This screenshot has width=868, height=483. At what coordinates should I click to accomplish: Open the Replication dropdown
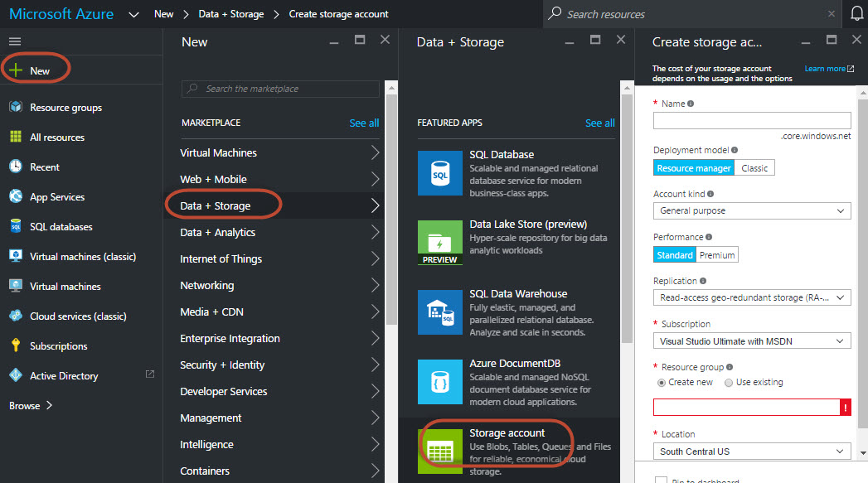click(752, 297)
